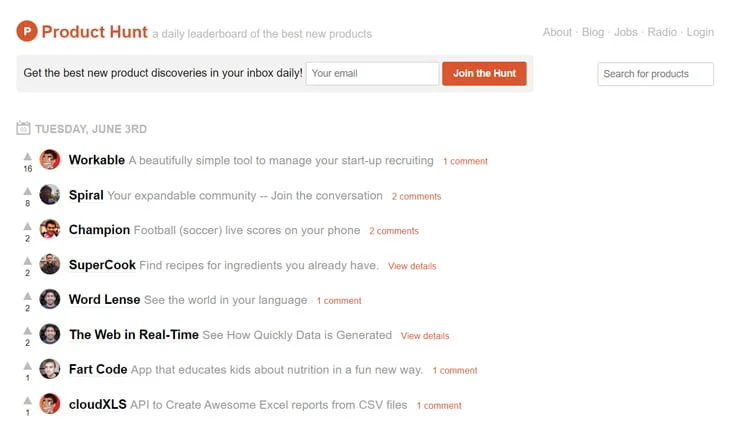This screenshot has height=442, width=730.
Task: Click Workable's vote count 16
Action: (x=28, y=169)
